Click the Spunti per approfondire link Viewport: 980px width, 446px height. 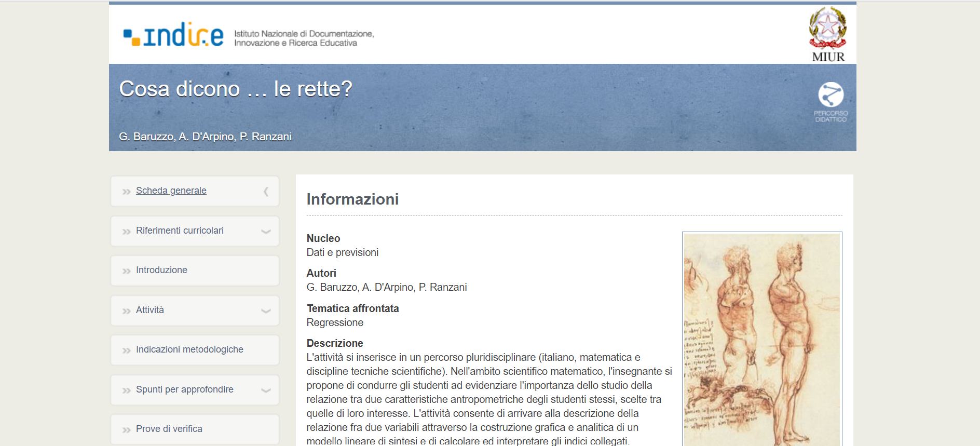(x=185, y=389)
